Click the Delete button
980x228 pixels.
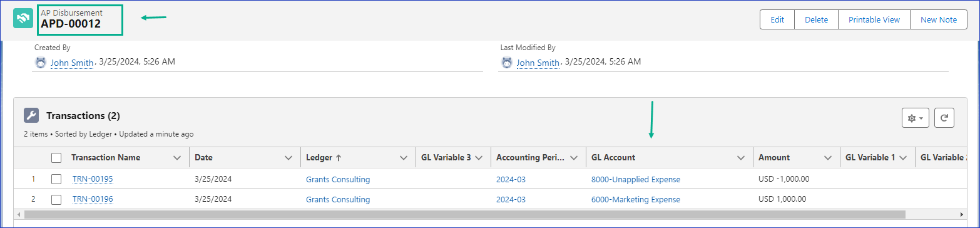click(x=816, y=19)
